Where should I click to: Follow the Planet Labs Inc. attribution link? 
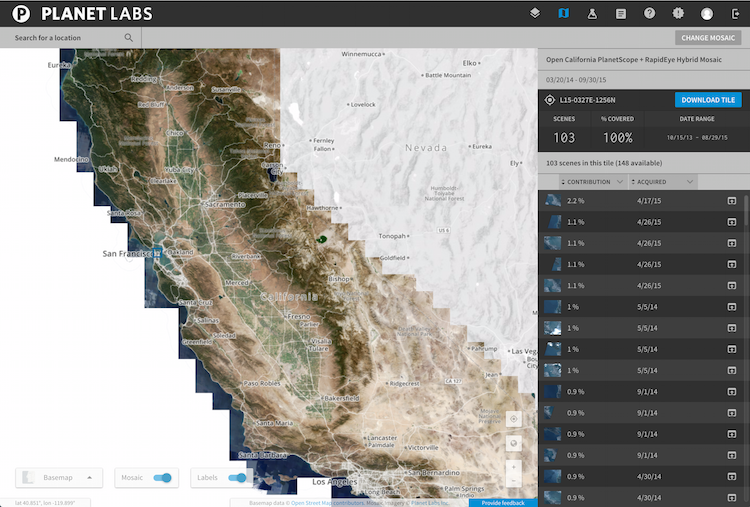click(x=430, y=503)
